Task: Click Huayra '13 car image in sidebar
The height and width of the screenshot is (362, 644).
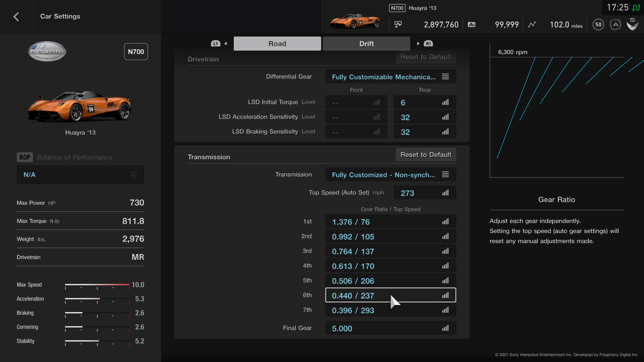Action: [80, 106]
